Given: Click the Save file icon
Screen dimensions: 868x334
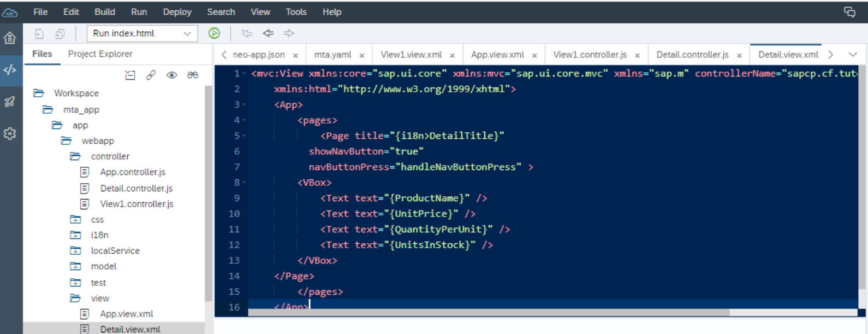Looking at the screenshot, I should (39, 34).
